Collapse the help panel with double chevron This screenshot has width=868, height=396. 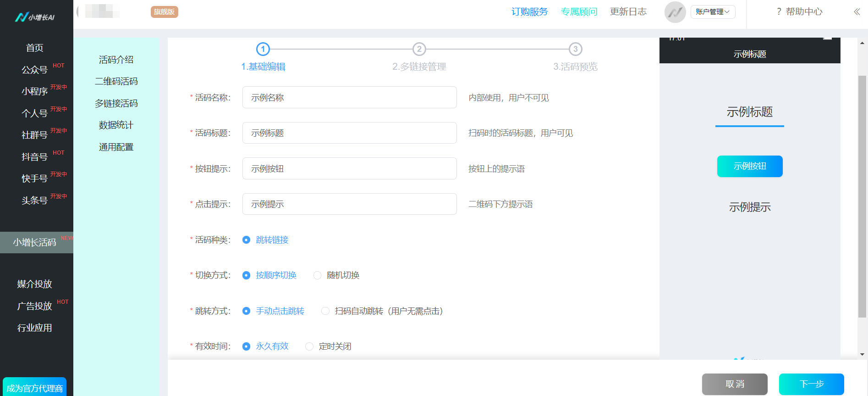[x=857, y=12]
